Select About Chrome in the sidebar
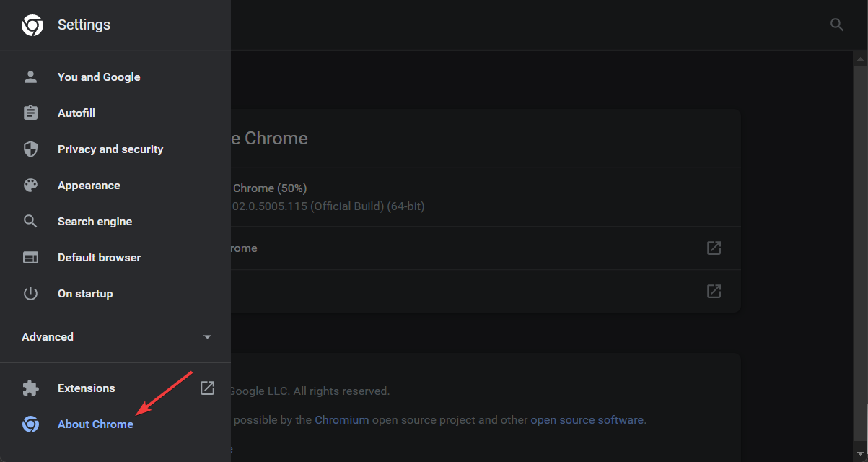The width and height of the screenshot is (868, 462). pyautogui.click(x=95, y=424)
